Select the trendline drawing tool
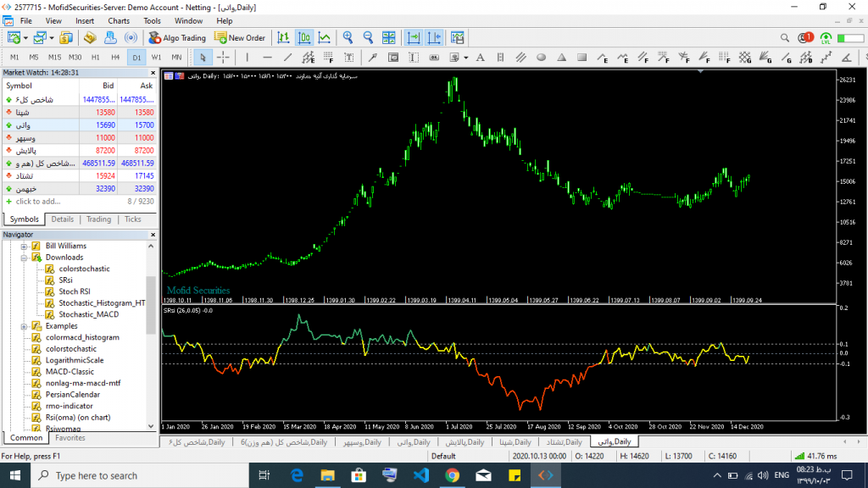This screenshot has width=868, height=488. (x=288, y=57)
